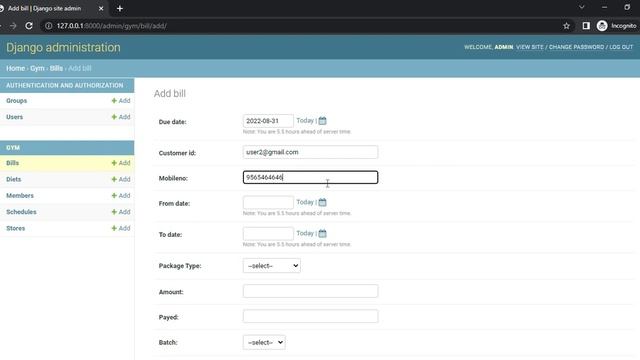
Task: Open Groups in sidebar
Action: [16, 100]
